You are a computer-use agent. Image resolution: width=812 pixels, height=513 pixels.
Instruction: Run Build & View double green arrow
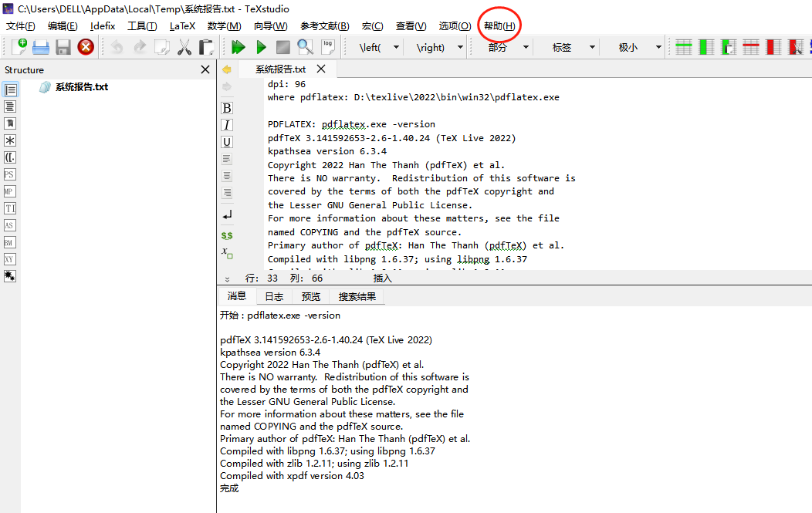239,47
